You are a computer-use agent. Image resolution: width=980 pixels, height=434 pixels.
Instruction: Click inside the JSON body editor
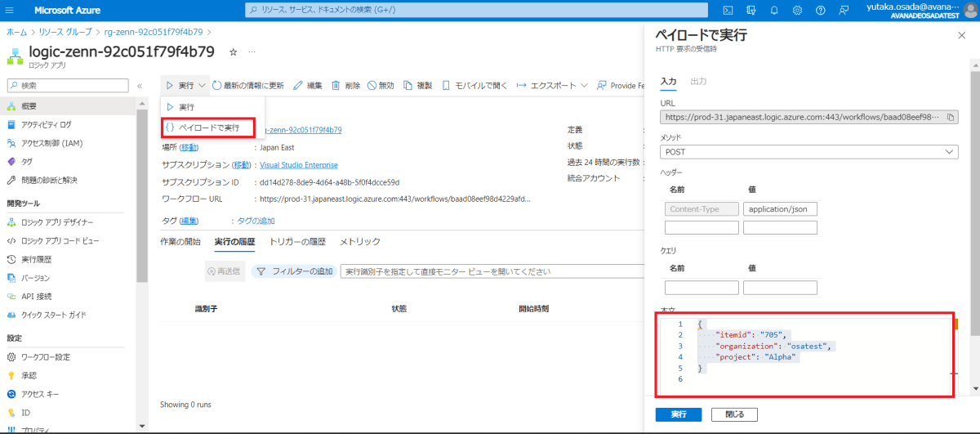pos(804,354)
